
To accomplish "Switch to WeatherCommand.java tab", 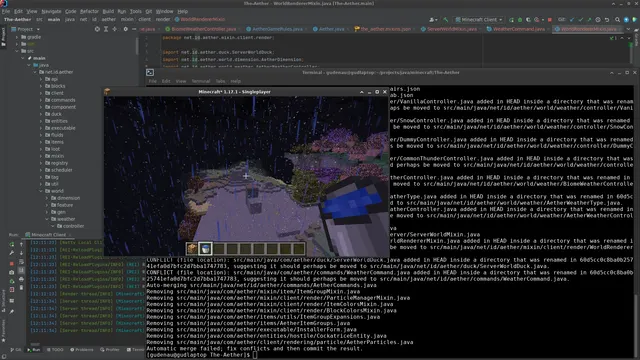I will 518,29.
